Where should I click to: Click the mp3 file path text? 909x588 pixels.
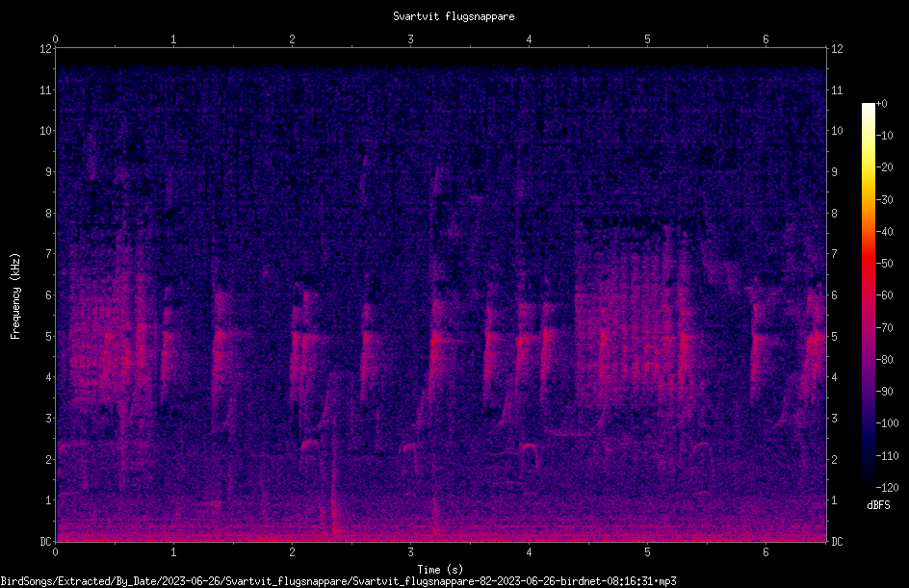coord(338,581)
